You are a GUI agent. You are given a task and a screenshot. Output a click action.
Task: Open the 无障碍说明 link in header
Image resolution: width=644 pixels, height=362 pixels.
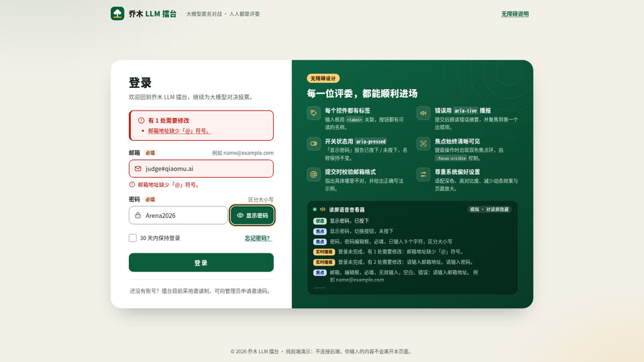pos(515,14)
